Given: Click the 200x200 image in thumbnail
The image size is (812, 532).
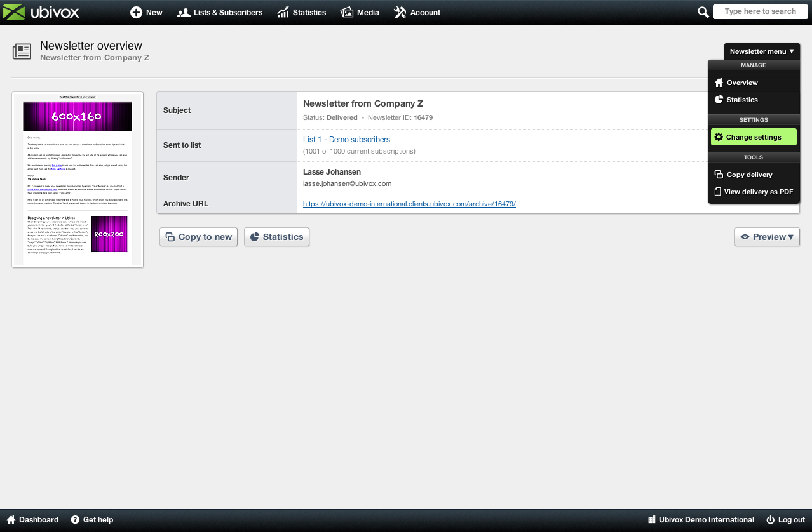Looking at the screenshot, I should click(x=109, y=234).
